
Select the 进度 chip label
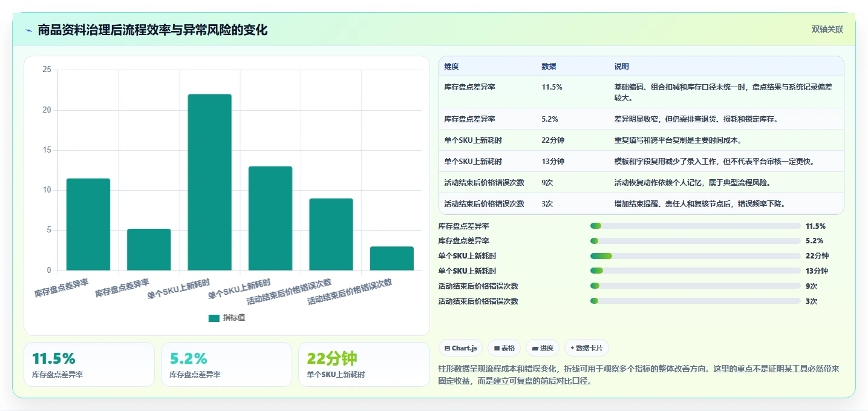point(547,348)
